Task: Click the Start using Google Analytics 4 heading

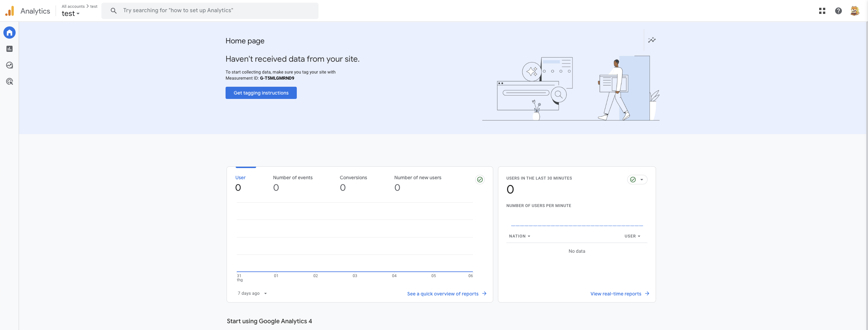Action: [269, 321]
